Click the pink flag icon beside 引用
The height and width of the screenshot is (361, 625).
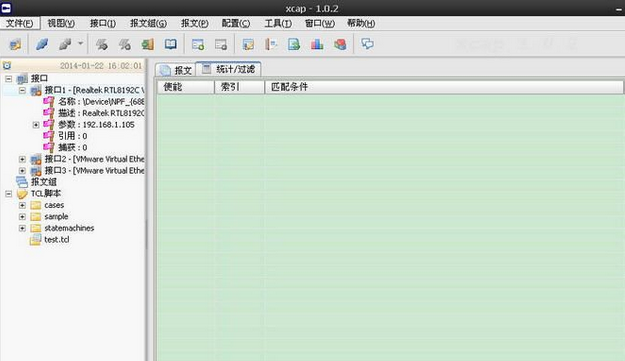point(49,136)
